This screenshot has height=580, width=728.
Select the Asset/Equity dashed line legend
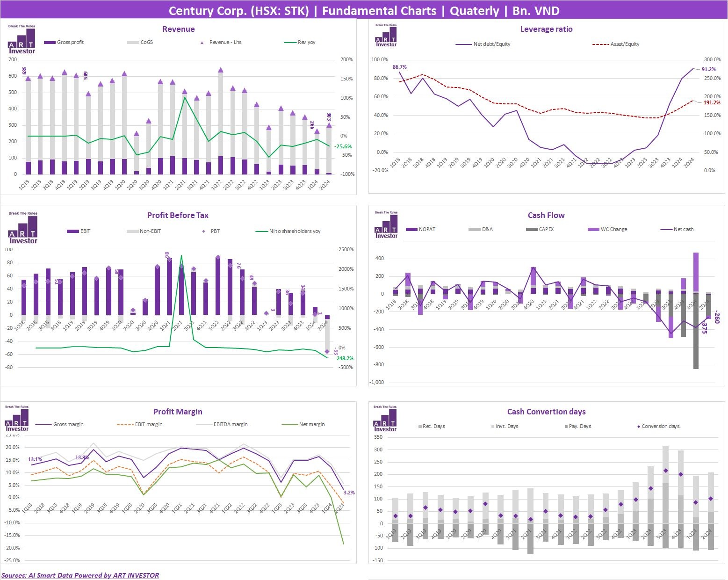click(x=616, y=44)
